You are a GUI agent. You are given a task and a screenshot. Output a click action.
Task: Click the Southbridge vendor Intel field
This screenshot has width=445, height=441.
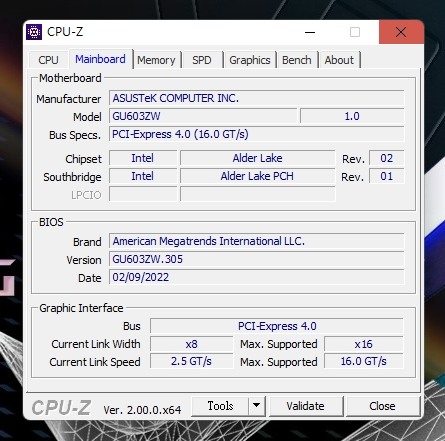(143, 176)
